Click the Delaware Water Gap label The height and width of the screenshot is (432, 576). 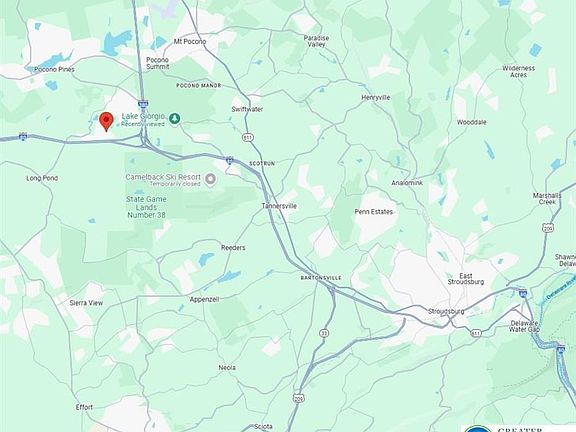524,326
